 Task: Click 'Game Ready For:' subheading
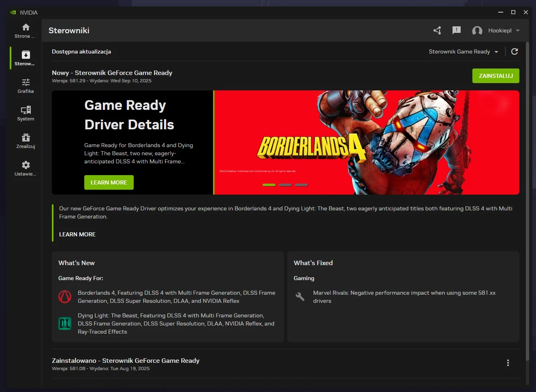(81, 278)
